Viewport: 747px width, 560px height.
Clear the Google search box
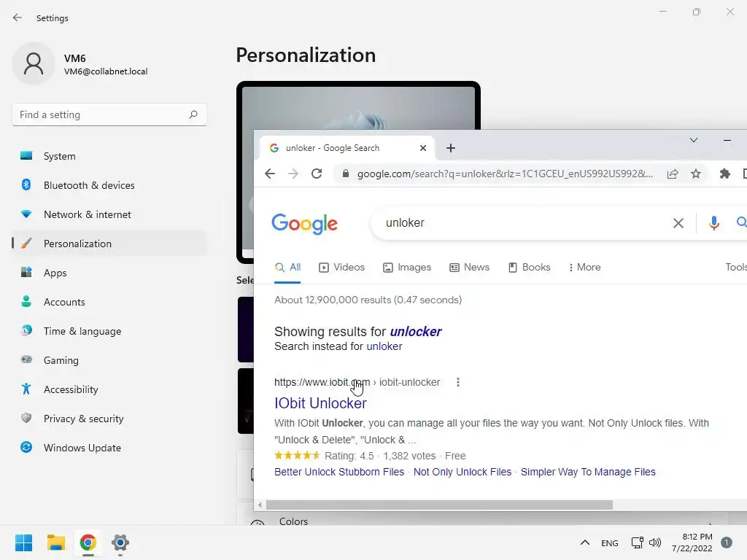(x=678, y=223)
